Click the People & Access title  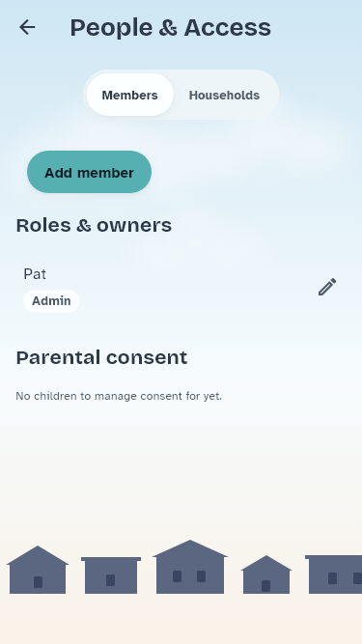[170, 28]
